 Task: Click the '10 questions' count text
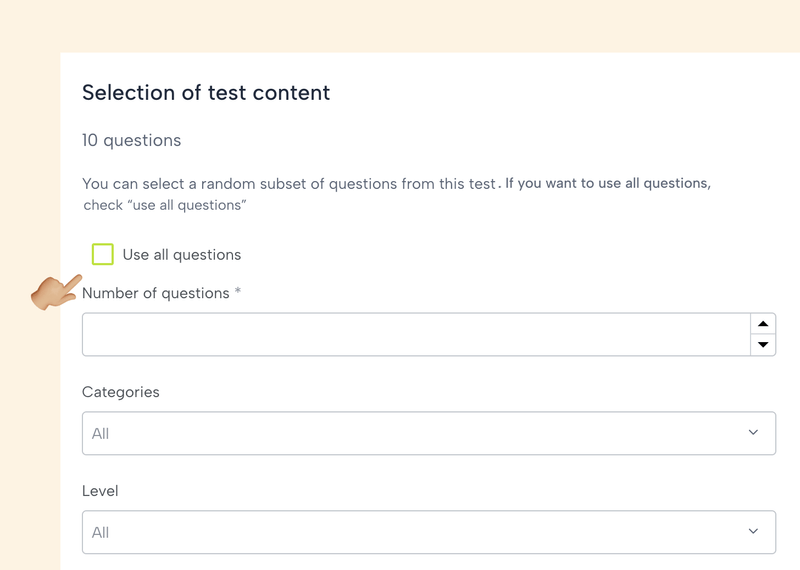coord(131,141)
